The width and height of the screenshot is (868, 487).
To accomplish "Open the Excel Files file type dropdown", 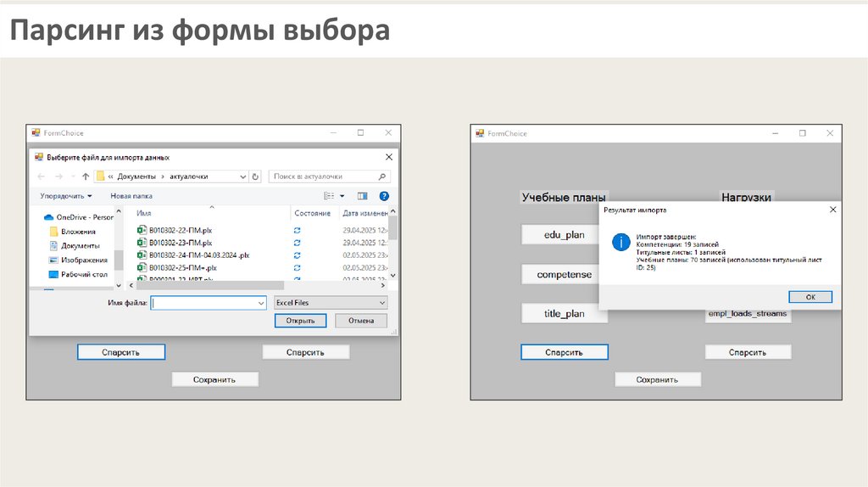I will pyautogui.click(x=331, y=303).
